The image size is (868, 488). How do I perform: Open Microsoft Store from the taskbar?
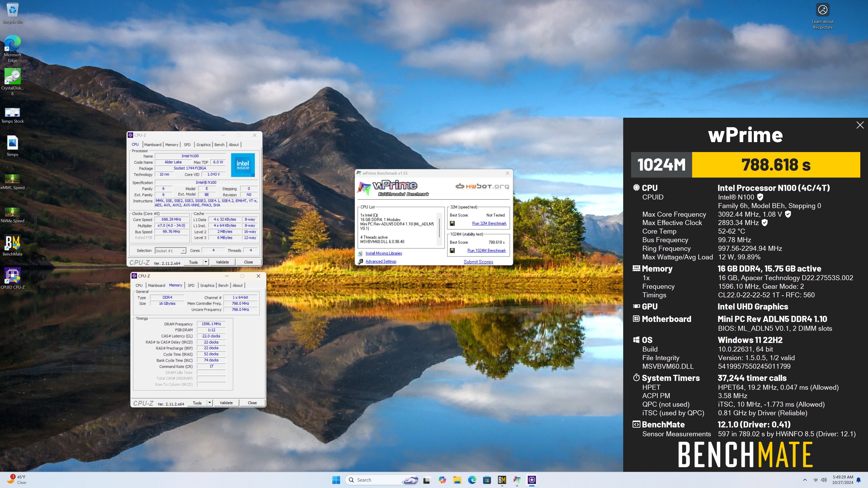pyautogui.click(x=487, y=480)
